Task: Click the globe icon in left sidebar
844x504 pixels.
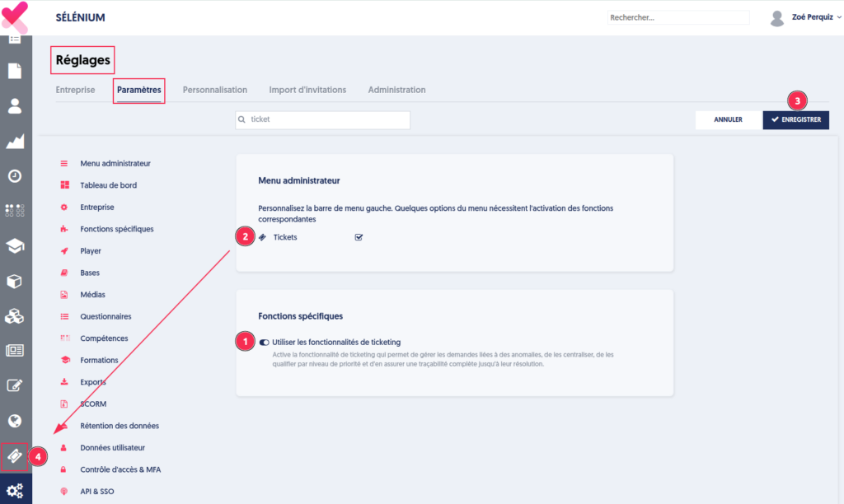Action: 15,421
